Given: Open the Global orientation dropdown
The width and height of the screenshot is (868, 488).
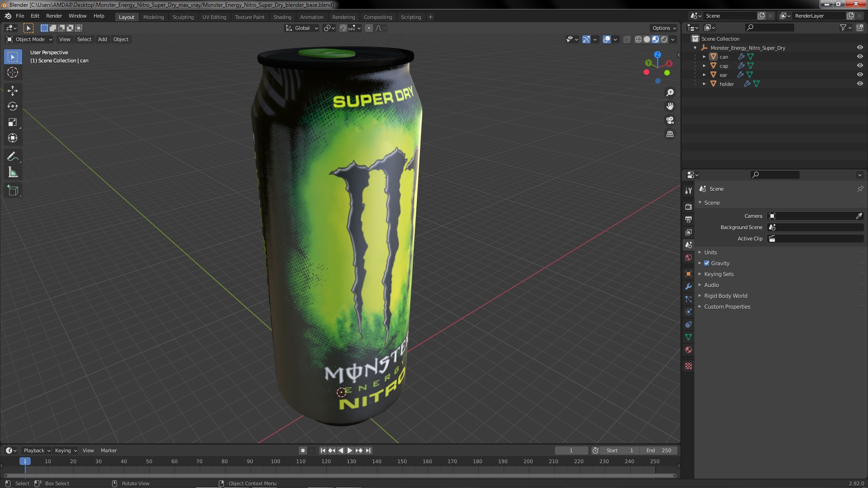Looking at the screenshot, I should click(x=302, y=28).
